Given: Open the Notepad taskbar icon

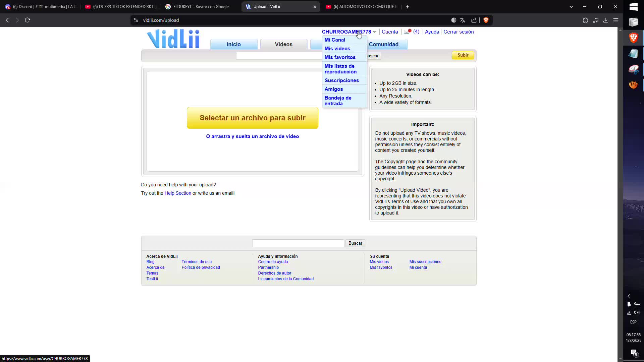Looking at the screenshot, I should 633,54.
